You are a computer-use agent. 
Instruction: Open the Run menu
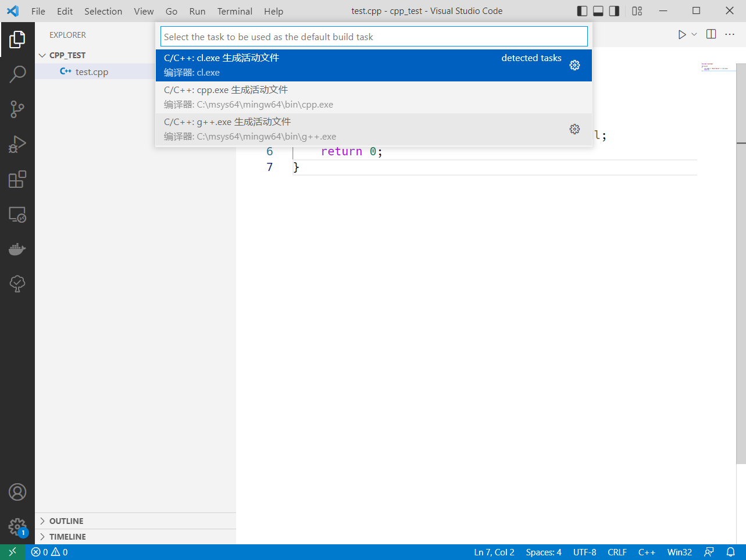click(x=197, y=11)
